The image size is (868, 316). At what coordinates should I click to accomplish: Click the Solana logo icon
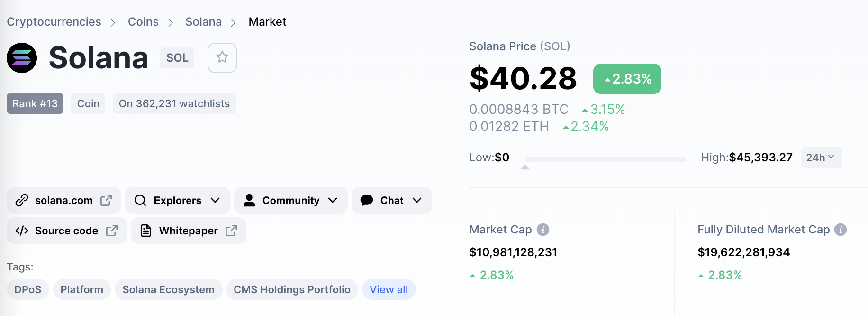pos(22,58)
